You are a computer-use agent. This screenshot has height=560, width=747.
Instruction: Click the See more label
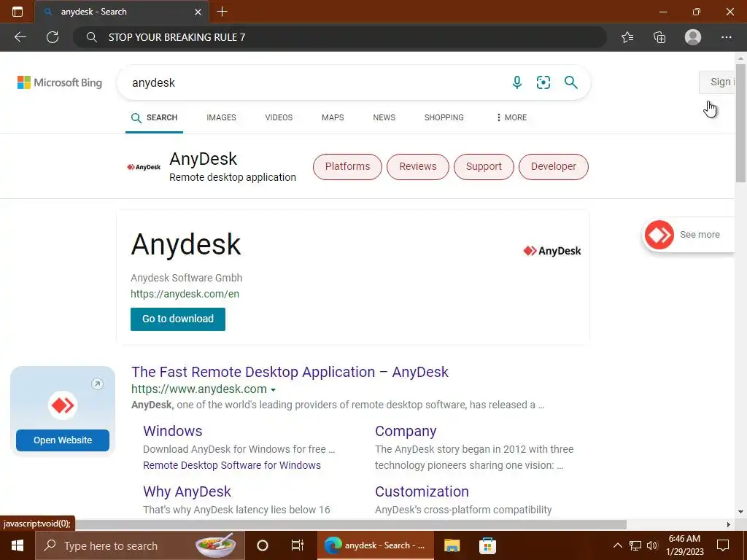pyautogui.click(x=700, y=235)
